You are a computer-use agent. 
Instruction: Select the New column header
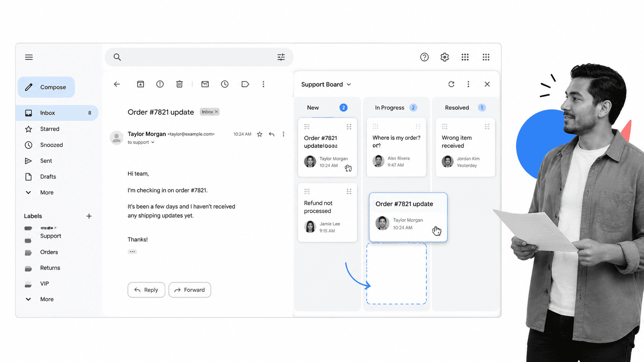coord(313,108)
